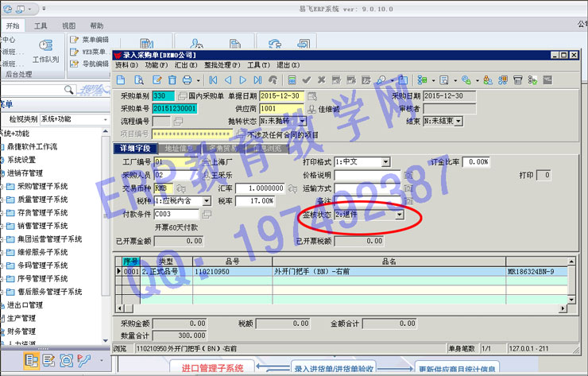Select the 帮助 ribbon tab
The image size is (588, 376).
pos(97,26)
